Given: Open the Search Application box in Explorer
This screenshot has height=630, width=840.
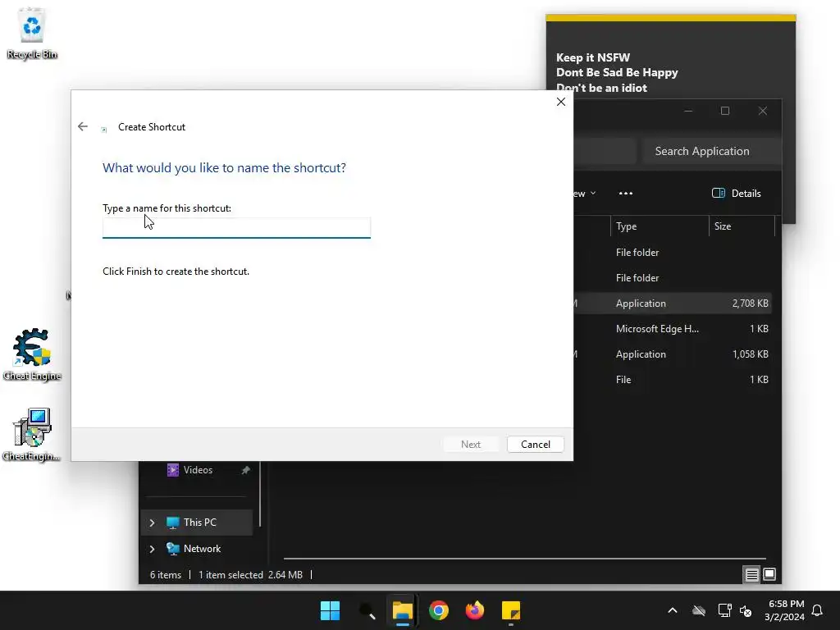Looking at the screenshot, I should click(710, 151).
